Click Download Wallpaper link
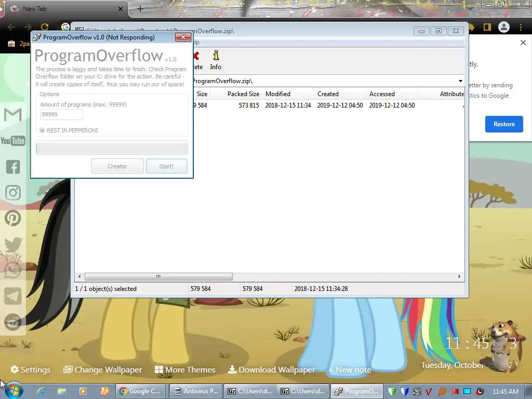 (x=271, y=369)
